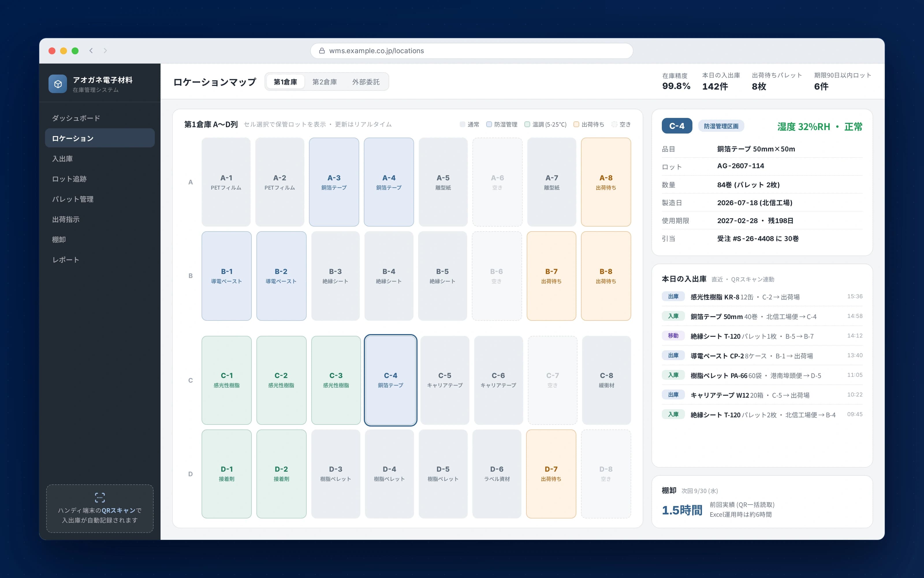The width and height of the screenshot is (924, 578).
Task: Click the キャリアテープ W12 出庫 row
Action: pos(762,395)
